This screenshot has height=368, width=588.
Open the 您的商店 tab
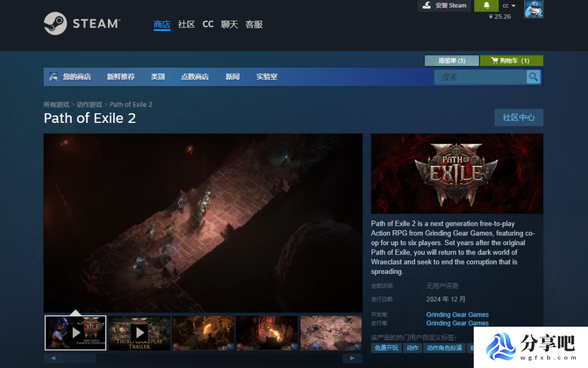click(77, 77)
